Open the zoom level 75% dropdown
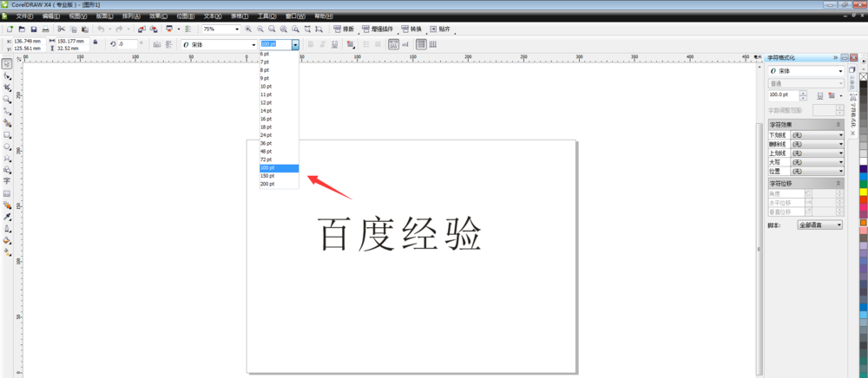The image size is (868, 378). tap(238, 29)
